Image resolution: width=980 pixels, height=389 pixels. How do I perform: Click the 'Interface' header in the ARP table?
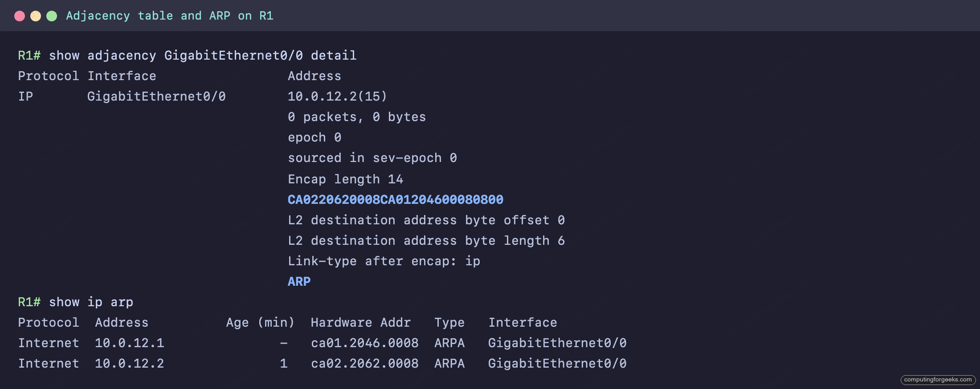(523, 323)
